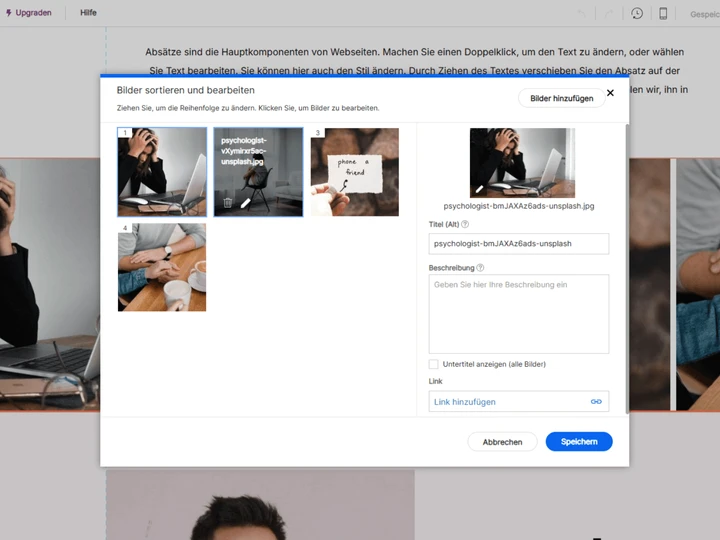Select thumbnail 3 phone a friend
The image size is (720, 540).
pyautogui.click(x=354, y=172)
